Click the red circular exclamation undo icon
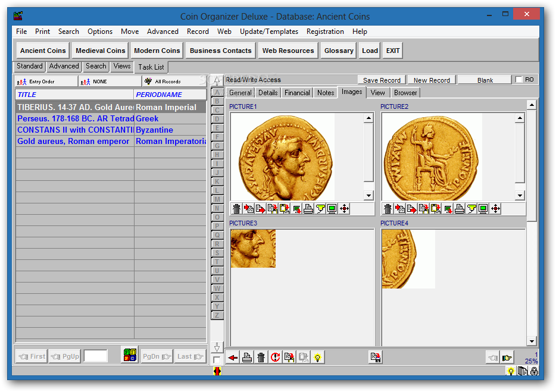Screen dimensions: 556x392 [275, 357]
